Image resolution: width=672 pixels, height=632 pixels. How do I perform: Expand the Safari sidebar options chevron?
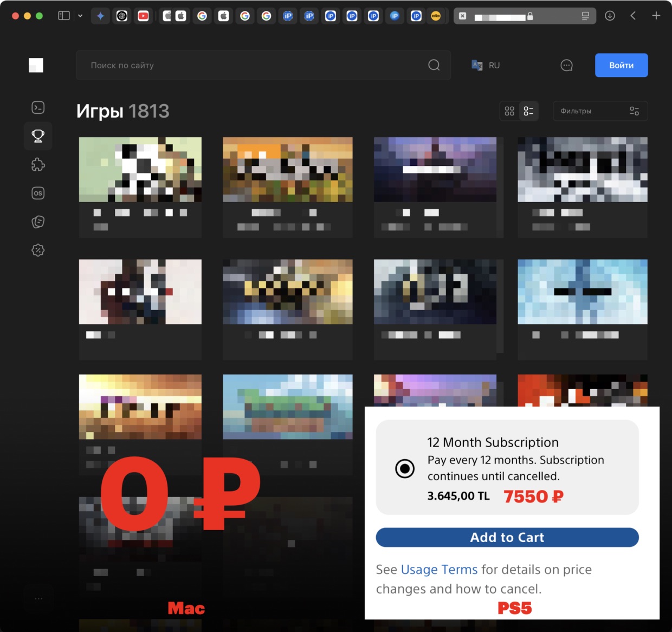(80, 16)
